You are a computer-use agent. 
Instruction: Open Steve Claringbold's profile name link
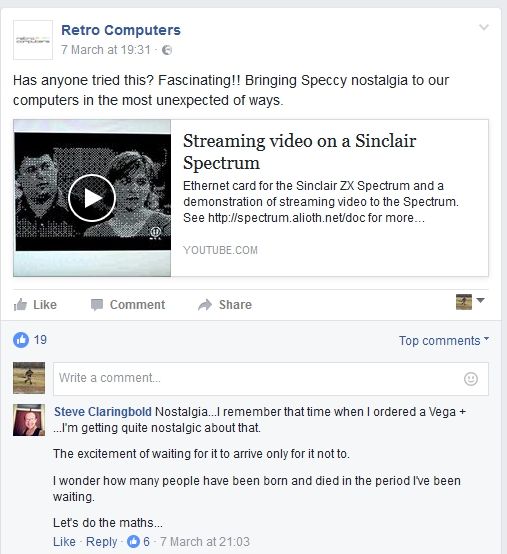(x=103, y=412)
